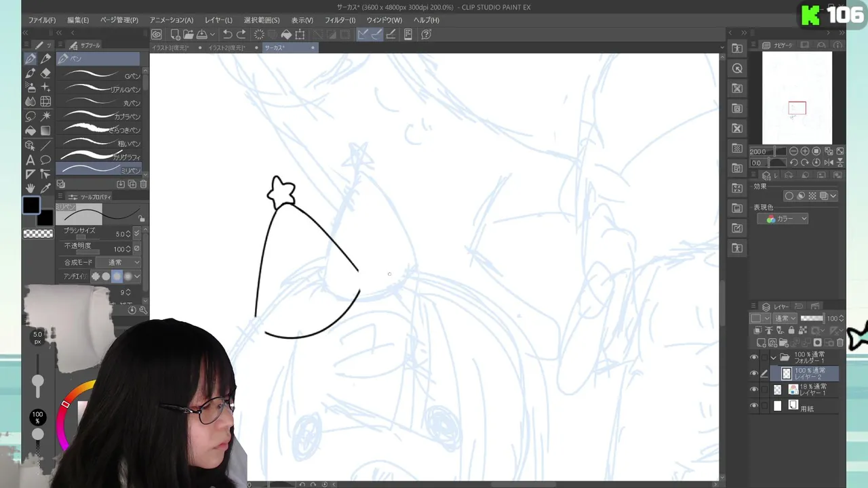
Task: Select the Eraser tool
Action: point(45,73)
